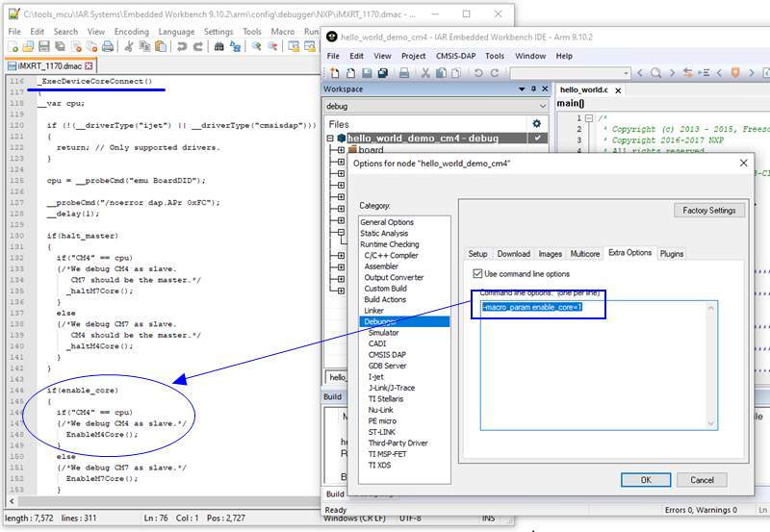Click Cancel button in Options dialog
This screenshot has height=532, width=770.
703,480
